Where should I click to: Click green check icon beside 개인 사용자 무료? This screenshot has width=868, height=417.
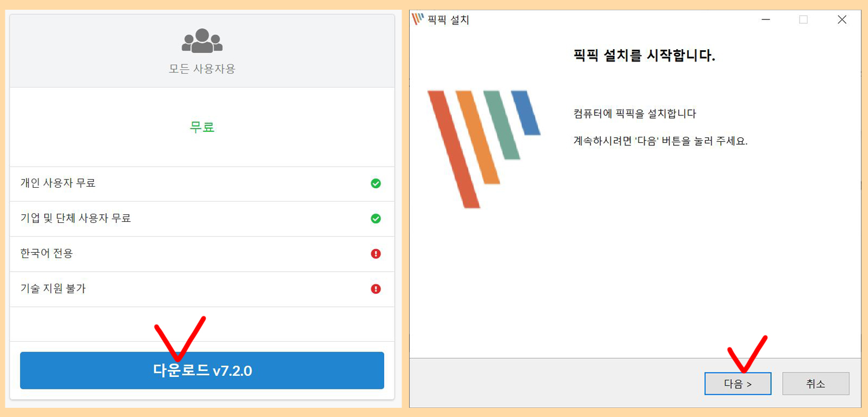click(x=376, y=183)
